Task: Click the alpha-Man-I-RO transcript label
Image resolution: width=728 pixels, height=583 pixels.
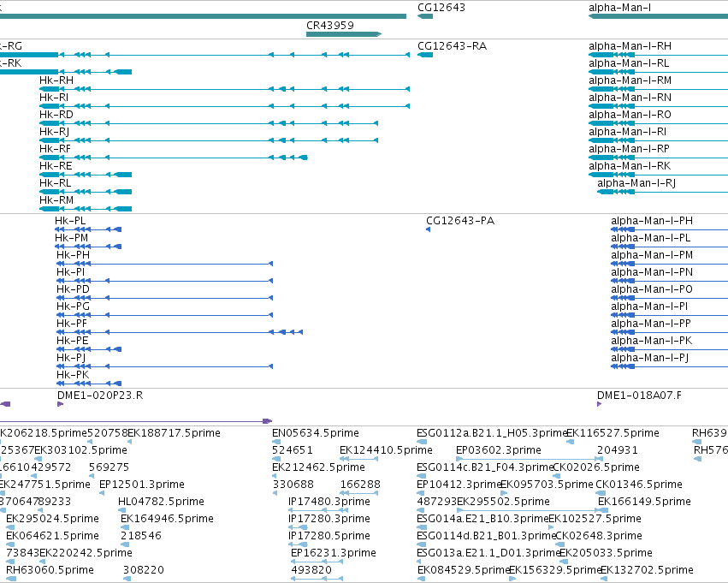Action: pyautogui.click(x=630, y=115)
